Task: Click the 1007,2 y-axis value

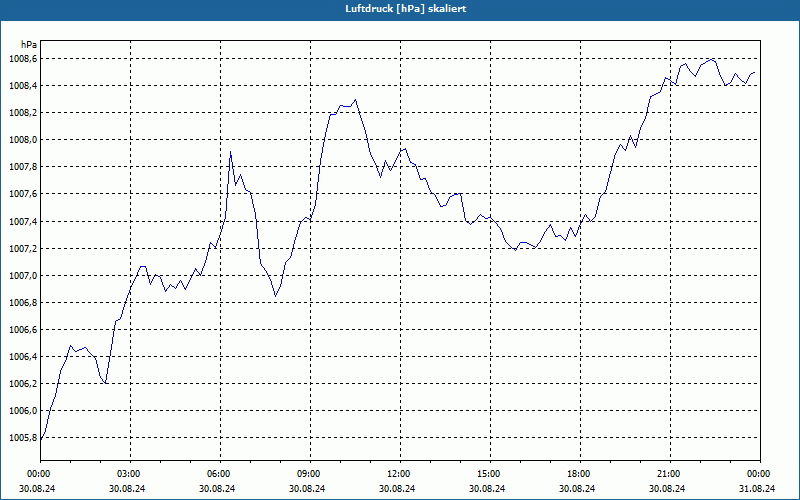Action: pos(23,248)
